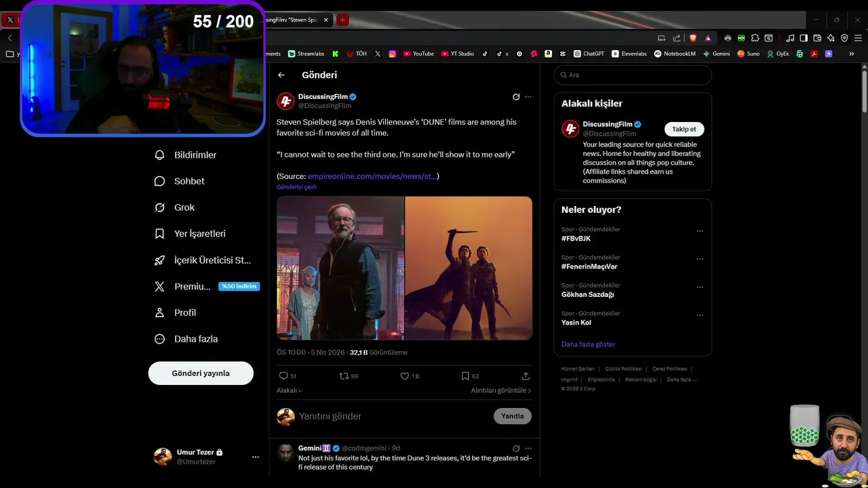Viewport: 868px width, 488px height.
Task: Open the YouTube bookmark
Action: click(418, 54)
